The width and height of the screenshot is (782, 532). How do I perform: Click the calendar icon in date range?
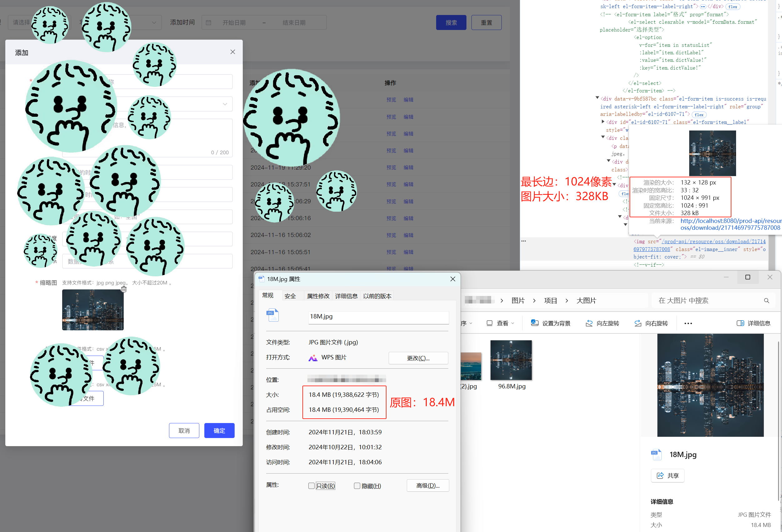(x=209, y=22)
